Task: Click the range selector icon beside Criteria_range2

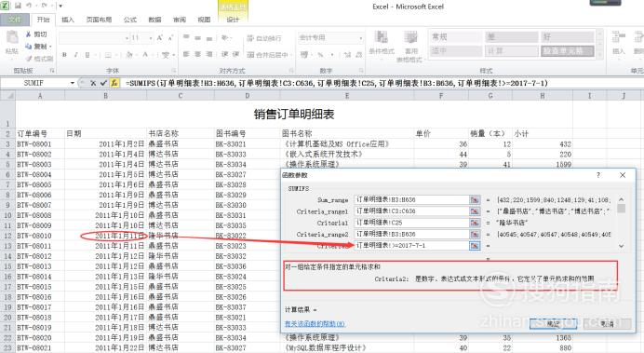Action: point(475,234)
